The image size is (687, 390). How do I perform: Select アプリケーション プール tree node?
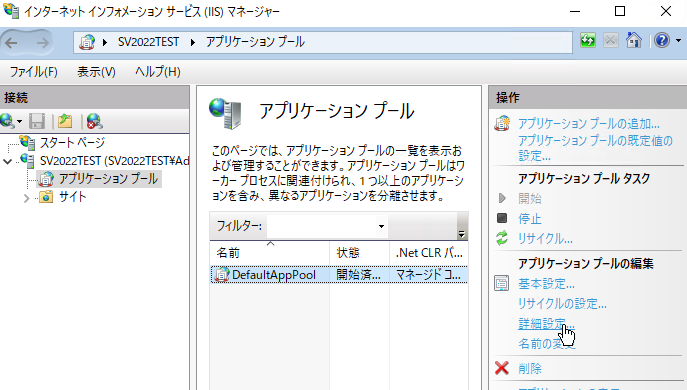coord(108,179)
